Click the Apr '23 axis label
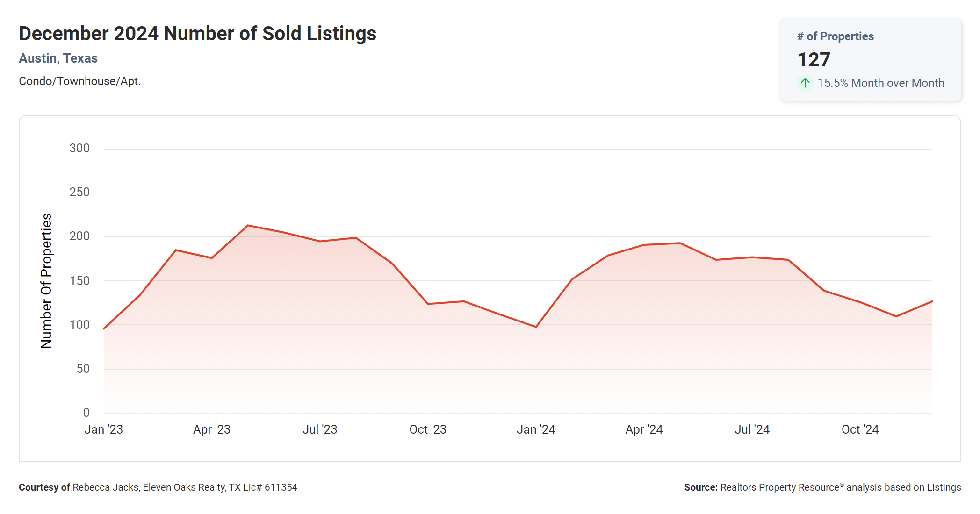980x514 pixels. (212, 429)
